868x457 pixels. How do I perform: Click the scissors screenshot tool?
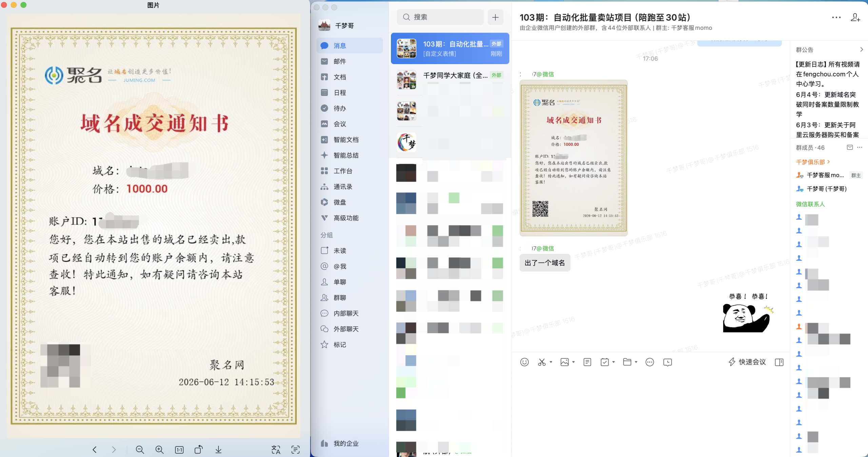pos(542,362)
